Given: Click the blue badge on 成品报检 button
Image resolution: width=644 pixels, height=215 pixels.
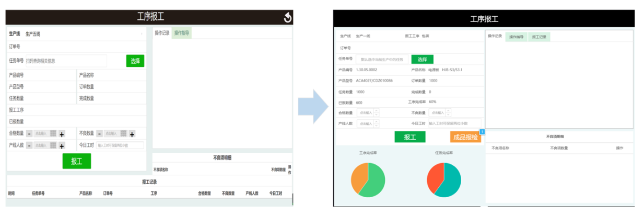Looking at the screenshot, I should (x=482, y=131).
